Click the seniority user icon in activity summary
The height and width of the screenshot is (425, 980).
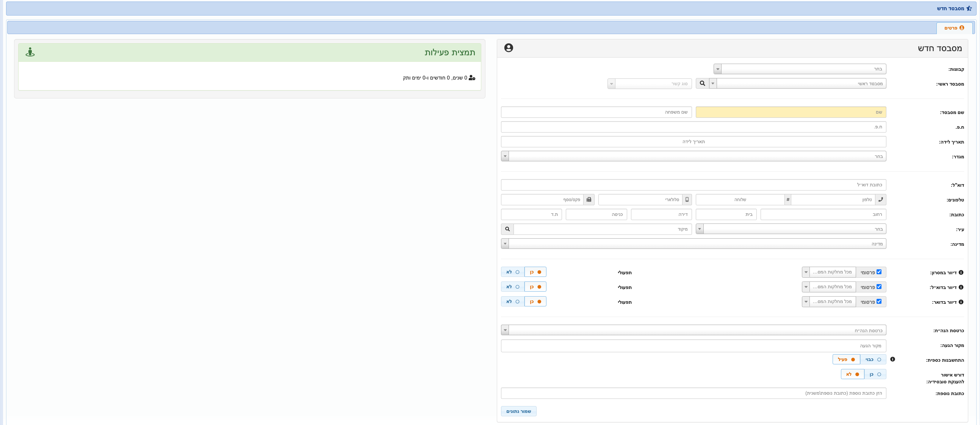pos(472,78)
